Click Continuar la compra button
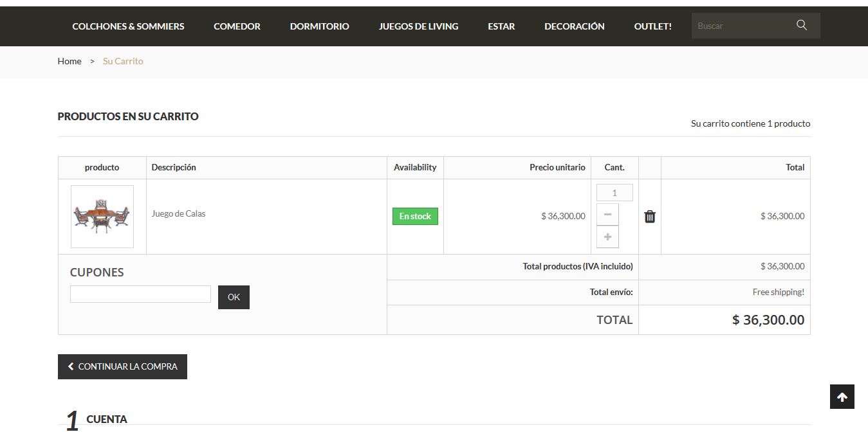Screen dimensions: 868x432 122,366
